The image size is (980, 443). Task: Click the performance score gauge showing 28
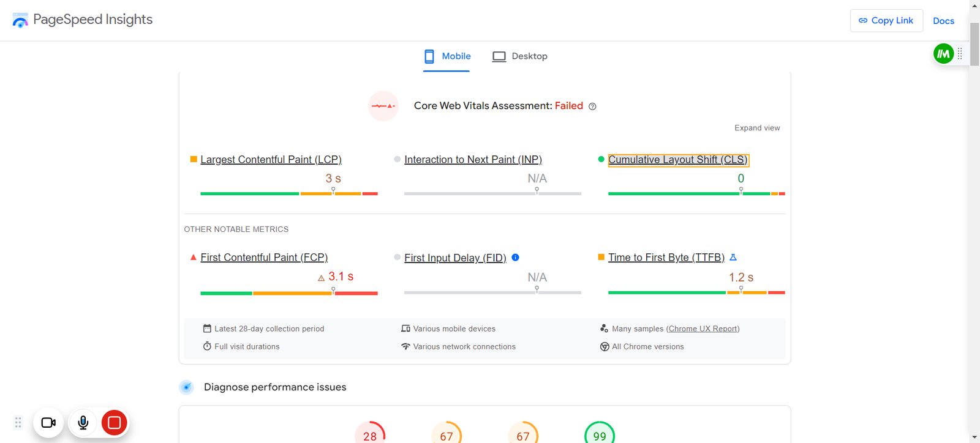pyautogui.click(x=370, y=433)
